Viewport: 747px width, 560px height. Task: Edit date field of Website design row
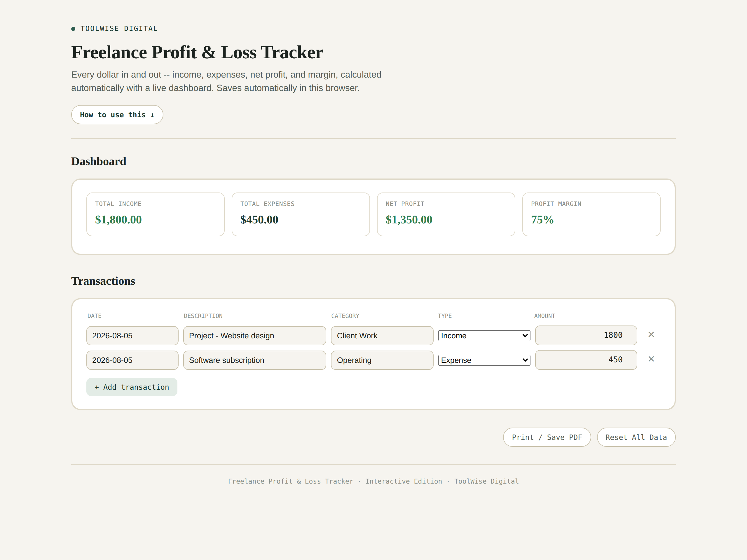point(132,336)
